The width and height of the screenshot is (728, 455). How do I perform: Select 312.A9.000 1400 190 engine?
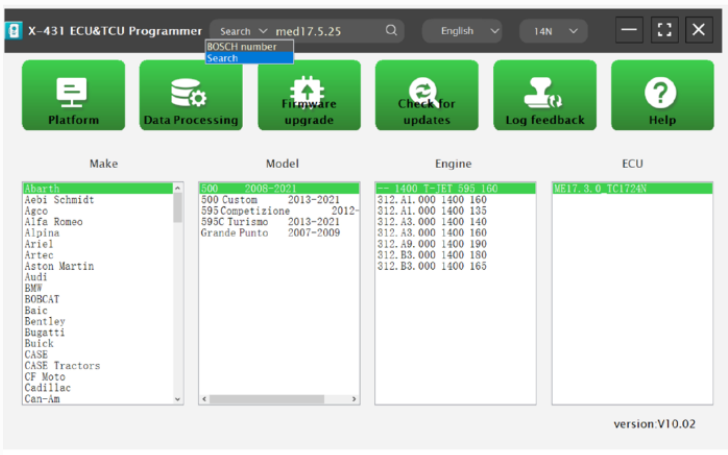click(x=431, y=244)
